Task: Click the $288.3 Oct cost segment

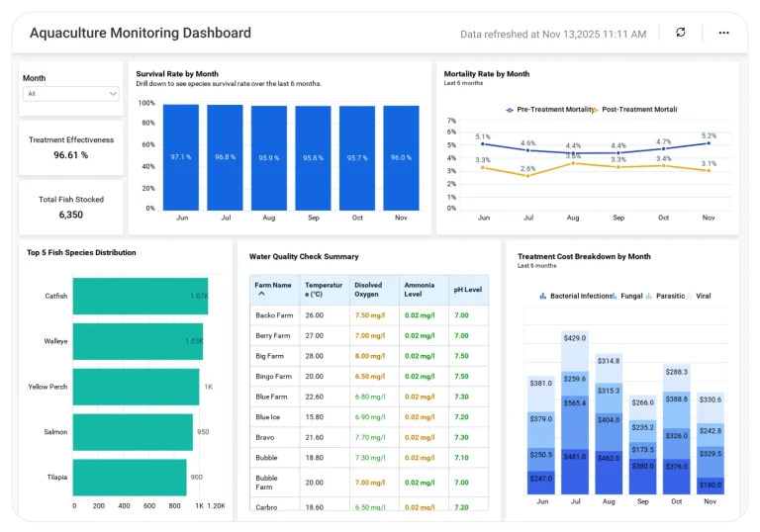Action: (676, 378)
